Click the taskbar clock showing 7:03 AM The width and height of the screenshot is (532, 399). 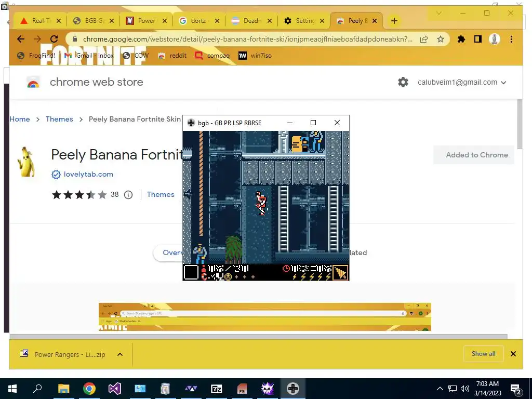pos(487,389)
